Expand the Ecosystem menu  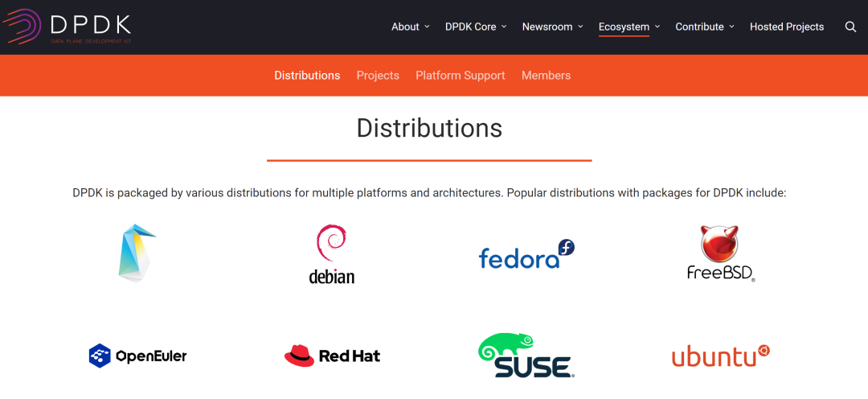tap(628, 27)
